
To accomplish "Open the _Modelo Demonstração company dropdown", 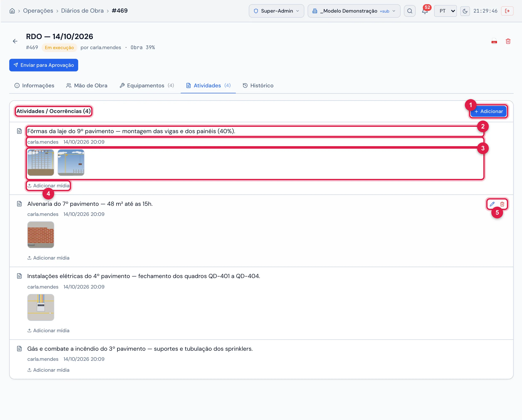I will pos(354,11).
